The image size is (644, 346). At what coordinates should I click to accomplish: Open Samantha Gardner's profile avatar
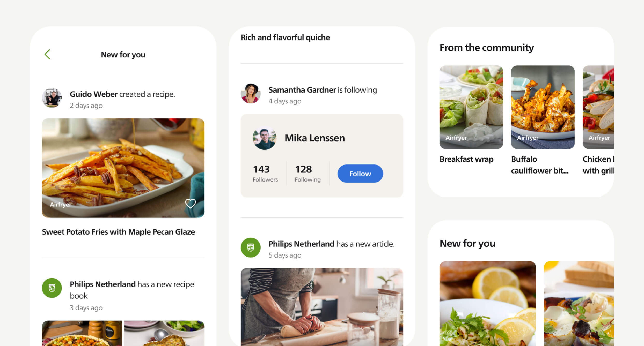point(251,93)
